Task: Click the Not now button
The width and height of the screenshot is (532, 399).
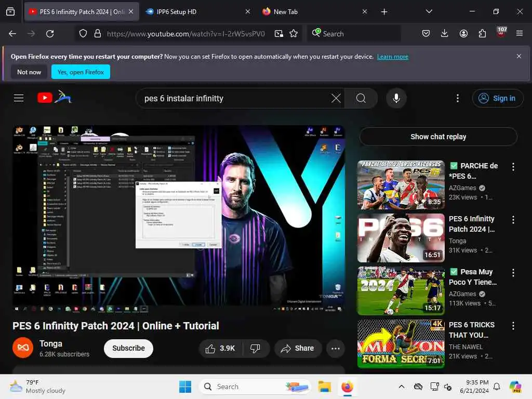Action: click(29, 72)
